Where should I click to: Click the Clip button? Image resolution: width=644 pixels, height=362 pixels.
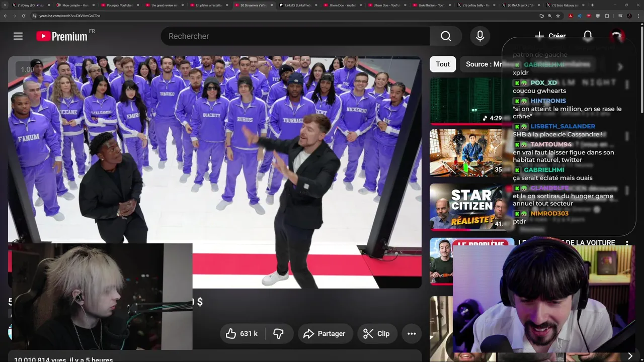376,334
